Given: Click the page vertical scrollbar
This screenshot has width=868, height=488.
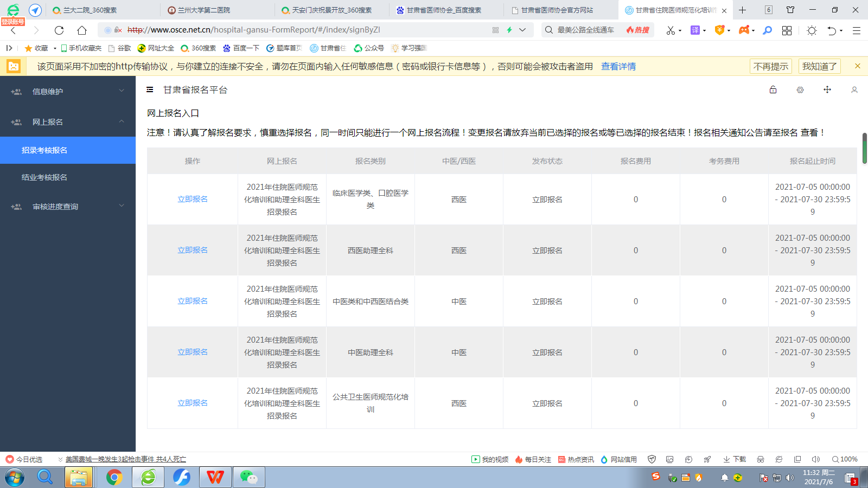Looking at the screenshot, I should tap(865, 148).
